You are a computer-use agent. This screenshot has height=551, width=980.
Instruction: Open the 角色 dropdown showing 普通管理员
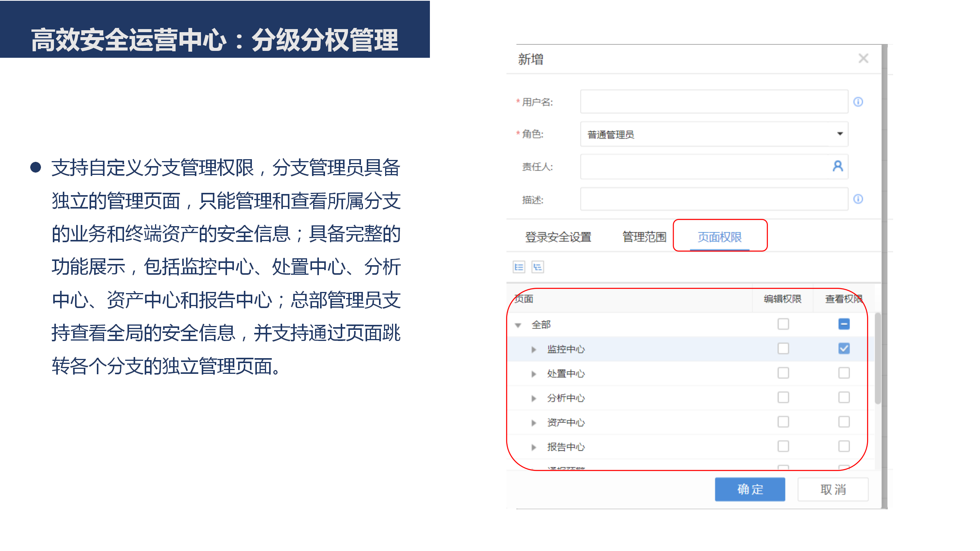(x=714, y=134)
